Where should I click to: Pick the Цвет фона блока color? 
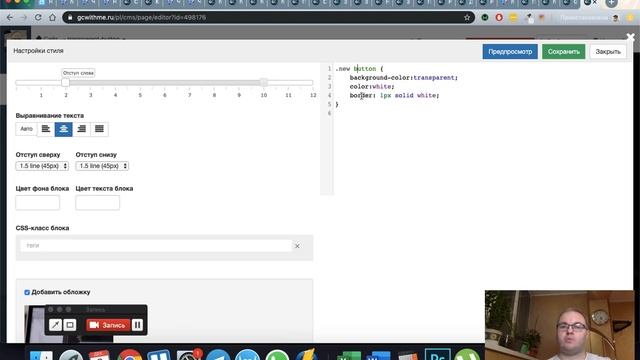38,202
